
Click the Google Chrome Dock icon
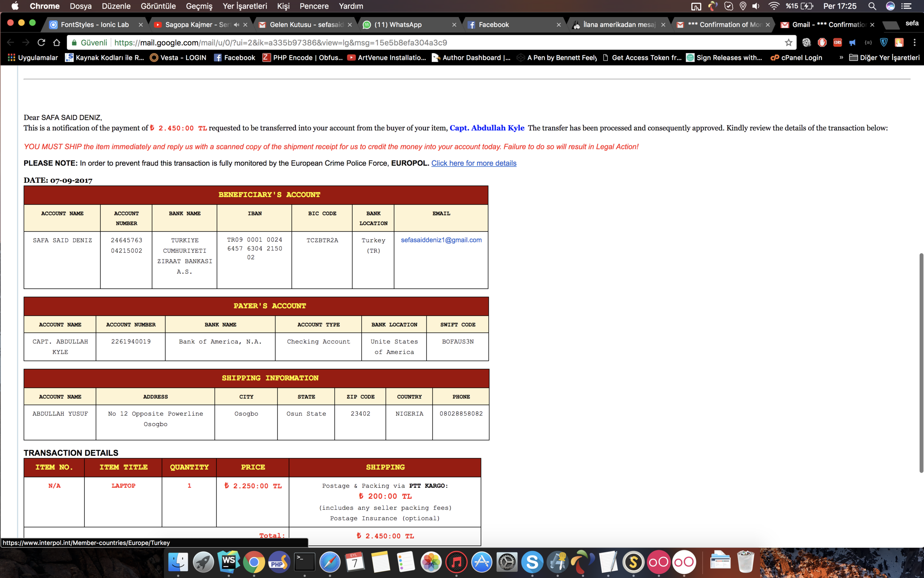pos(254,562)
